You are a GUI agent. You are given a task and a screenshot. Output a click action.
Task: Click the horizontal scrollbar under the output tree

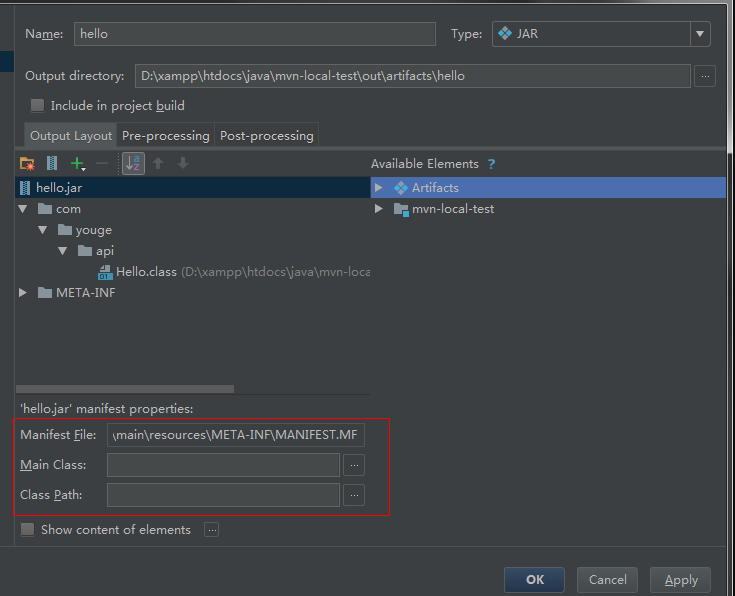click(125, 389)
